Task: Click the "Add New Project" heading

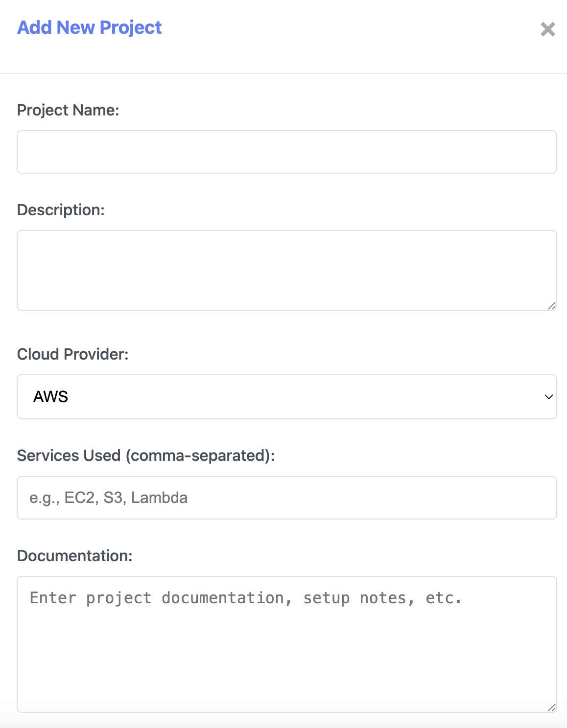Action: [89, 27]
